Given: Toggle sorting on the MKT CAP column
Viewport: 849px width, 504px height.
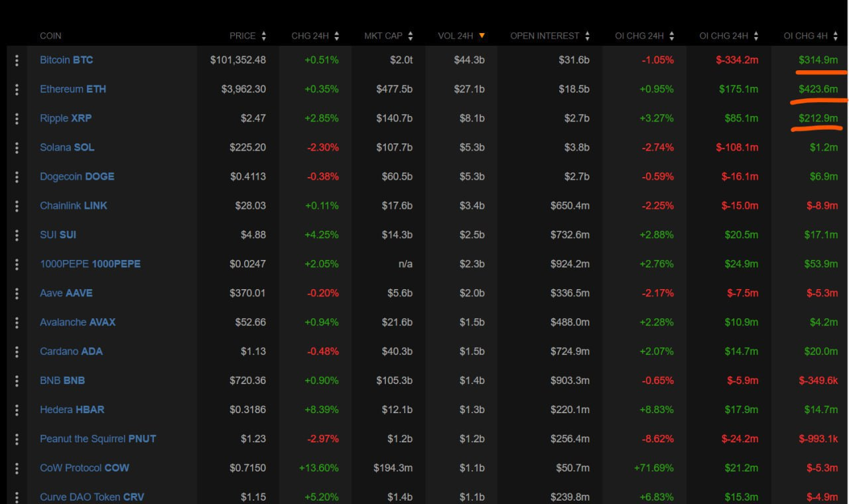Looking at the screenshot, I should click(411, 36).
